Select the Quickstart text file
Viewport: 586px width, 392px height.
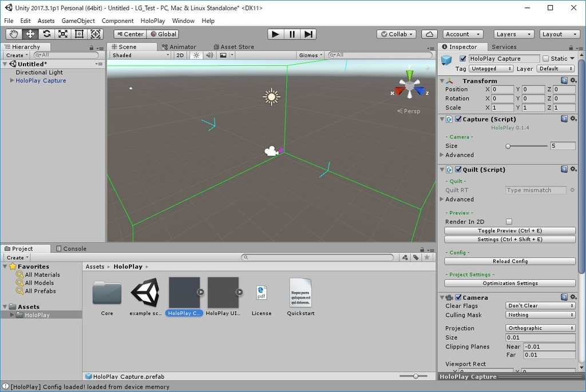tap(300, 298)
